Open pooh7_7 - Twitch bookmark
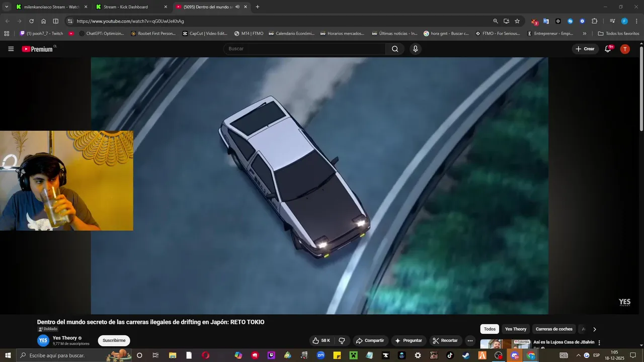The height and width of the screenshot is (362, 644). pos(41,34)
